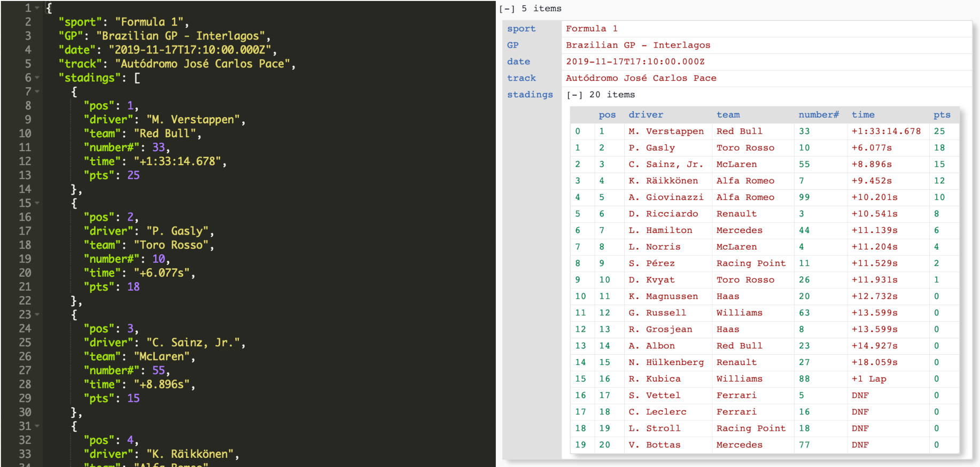980x467 pixels.
Task: Collapse the fold arrow at line 31
Action: click(37, 426)
